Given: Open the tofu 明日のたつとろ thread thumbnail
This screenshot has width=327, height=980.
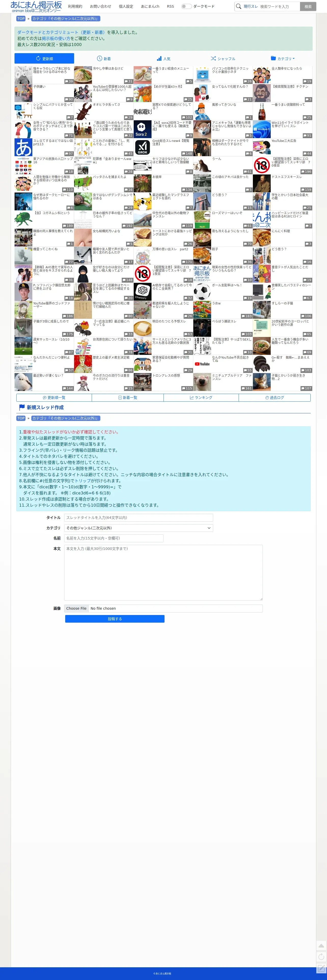Looking at the screenshot, I should pos(143,328).
